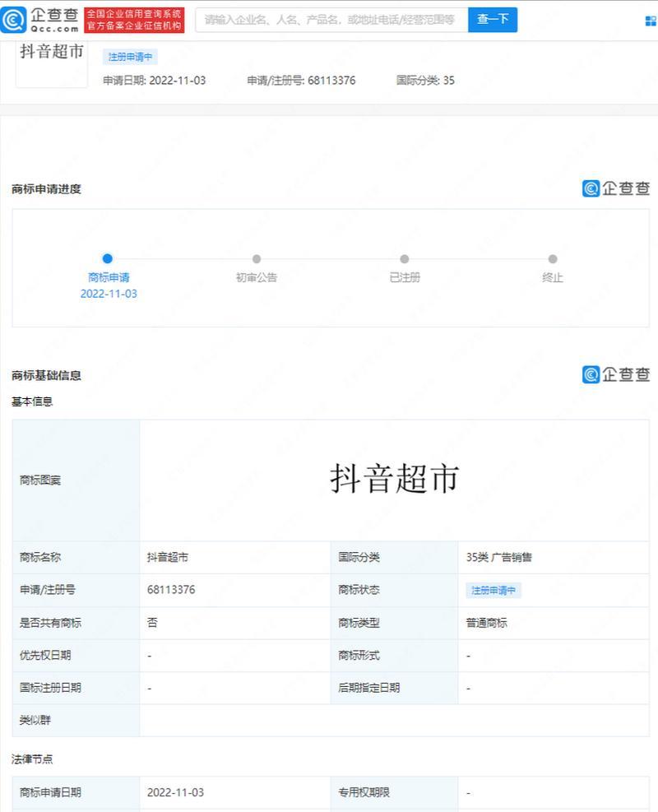Click 申请/注册号: 68113376 in the header
This screenshot has width=658, height=812.
(x=301, y=81)
